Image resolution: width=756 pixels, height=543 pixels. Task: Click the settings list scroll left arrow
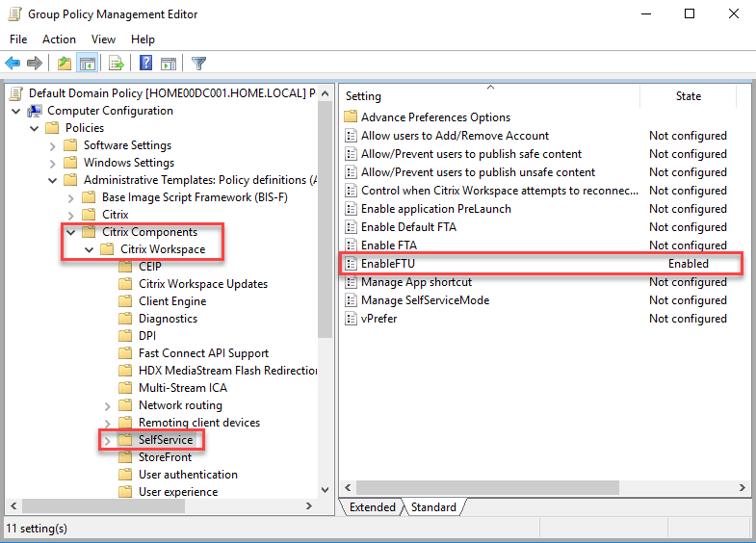tap(348, 487)
